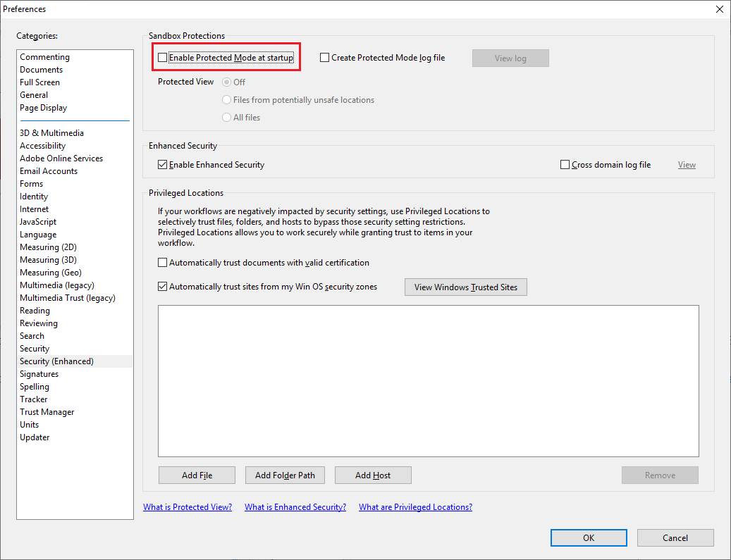Tick Create Protected Mode log file
731x560 pixels.
tap(324, 58)
